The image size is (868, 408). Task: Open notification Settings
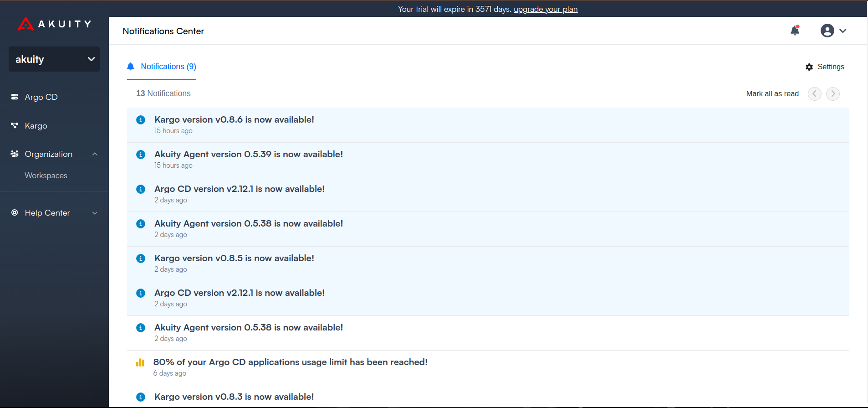tap(825, 67)
